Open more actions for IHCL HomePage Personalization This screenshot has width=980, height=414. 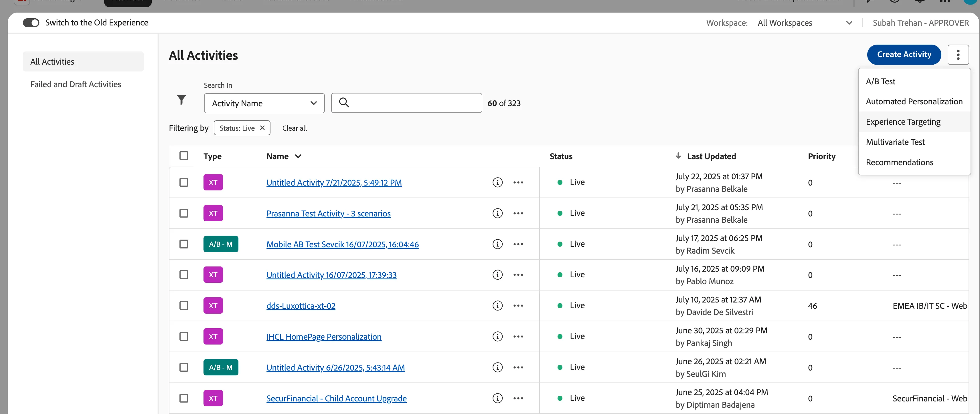518,337
